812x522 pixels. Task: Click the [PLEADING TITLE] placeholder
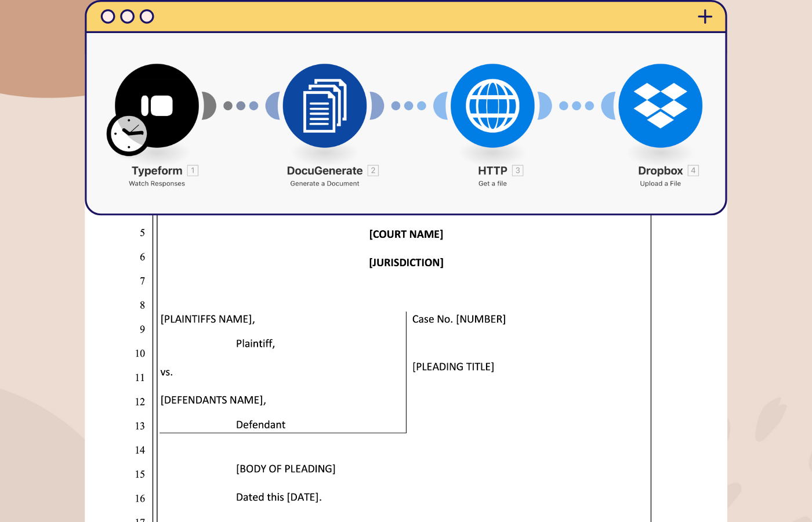453,367
